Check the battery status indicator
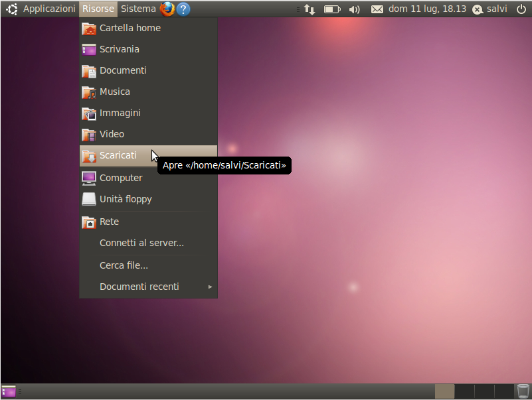 [332, 9]
